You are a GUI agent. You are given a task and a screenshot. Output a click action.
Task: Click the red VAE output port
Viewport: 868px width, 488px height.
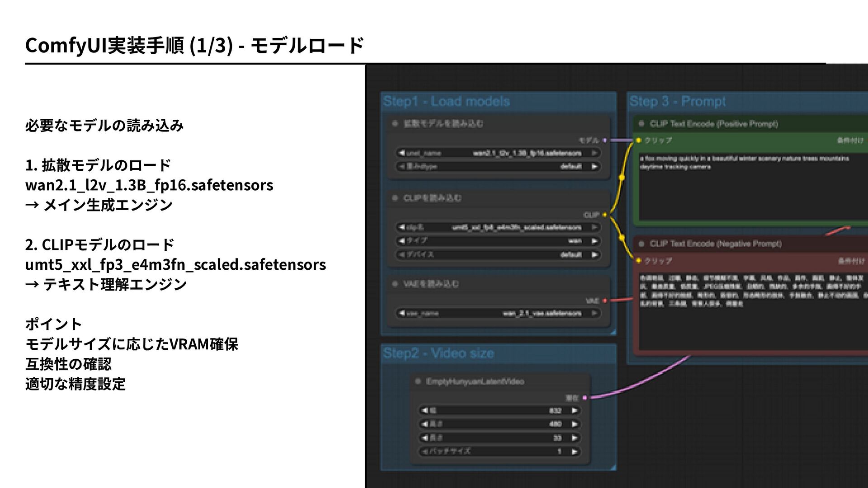[605, 300]
